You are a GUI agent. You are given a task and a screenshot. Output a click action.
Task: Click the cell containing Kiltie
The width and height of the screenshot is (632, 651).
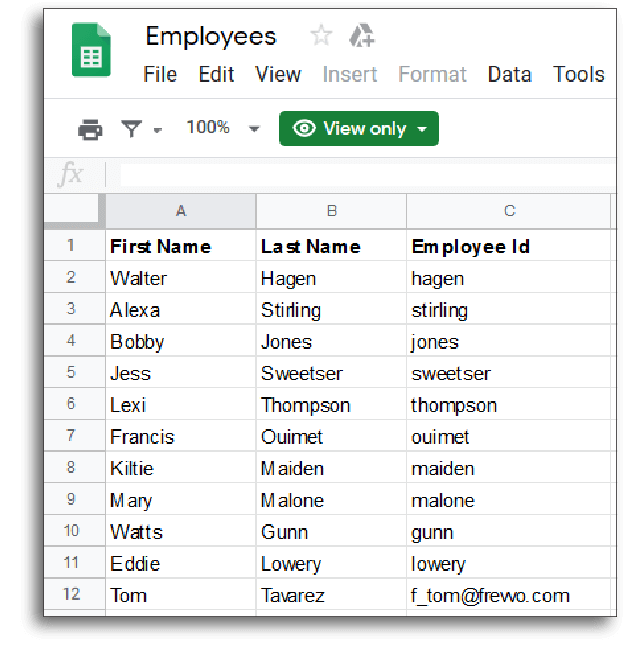(x=181, y=467)
